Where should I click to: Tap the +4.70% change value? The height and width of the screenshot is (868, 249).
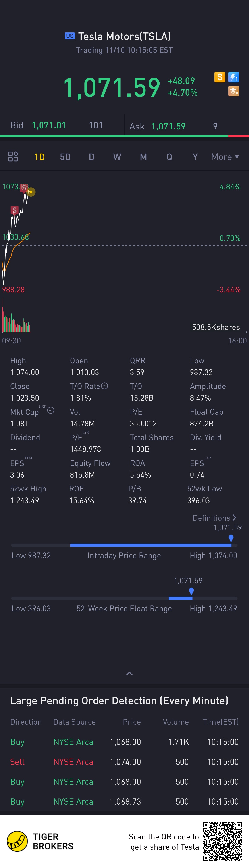183,93
